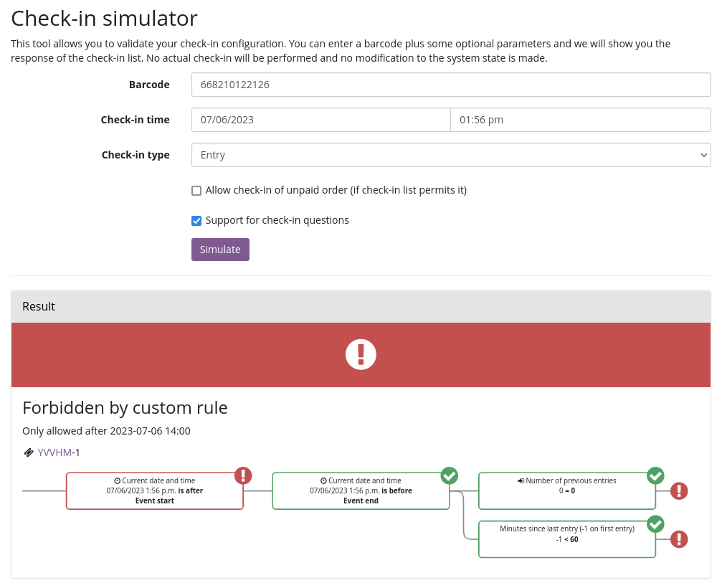Click the check-in time field 01:56 pm
The width and height of the screenshot is (722, 588).
[580, 120]
